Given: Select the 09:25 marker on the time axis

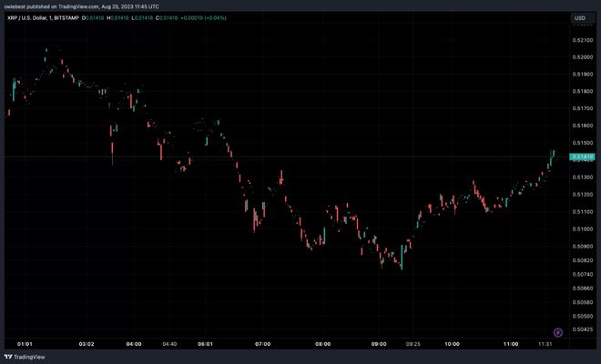Looking at the screenshot, I should (x=413, y=344).
